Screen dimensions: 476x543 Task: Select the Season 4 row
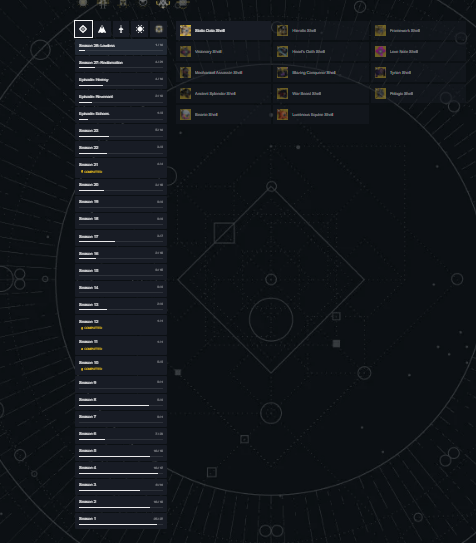(121, 469)
